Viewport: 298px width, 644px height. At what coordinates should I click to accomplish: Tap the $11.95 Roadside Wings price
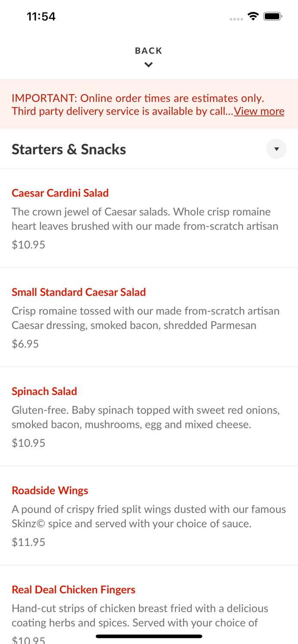click(x=28, y=542)
